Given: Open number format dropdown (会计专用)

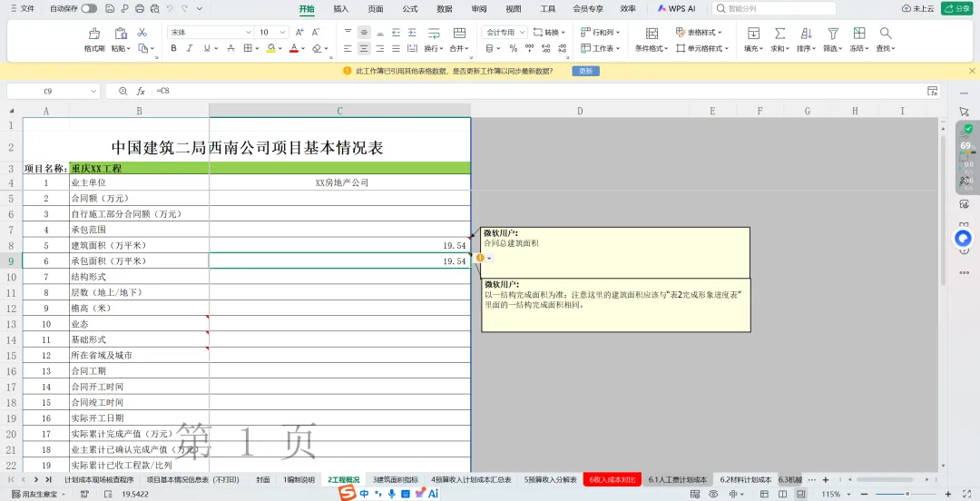Looking at the screenshot, I should coord(521,33).
